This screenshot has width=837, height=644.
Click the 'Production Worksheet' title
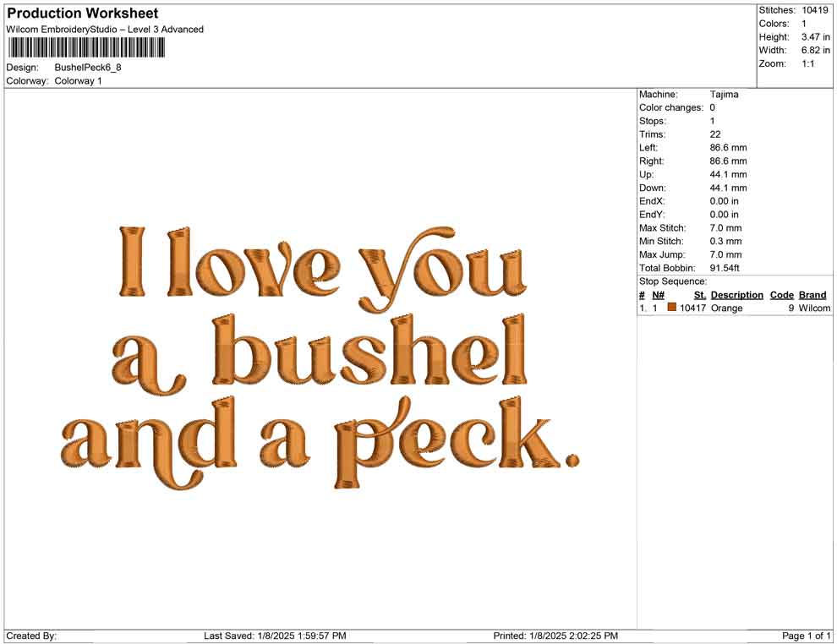click(x=83, y=14)
